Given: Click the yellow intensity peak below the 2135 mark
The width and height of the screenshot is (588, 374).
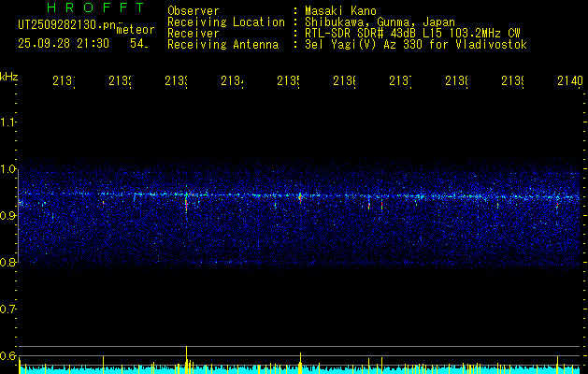Looking at the screenshot, I should pos(300,363).
